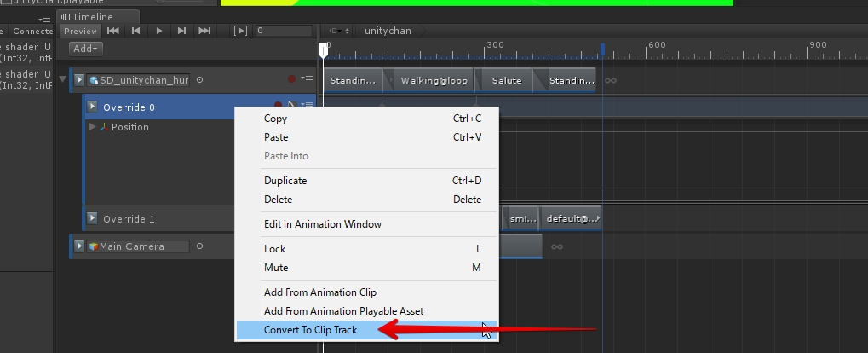Step back to the previous frame
Screen dimensions: 868x353
(136, 31)
